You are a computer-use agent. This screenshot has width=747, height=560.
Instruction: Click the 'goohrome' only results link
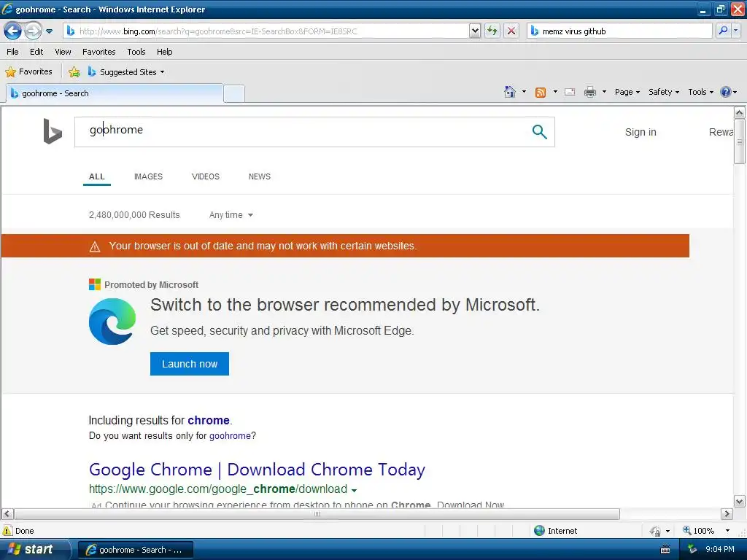230,436
